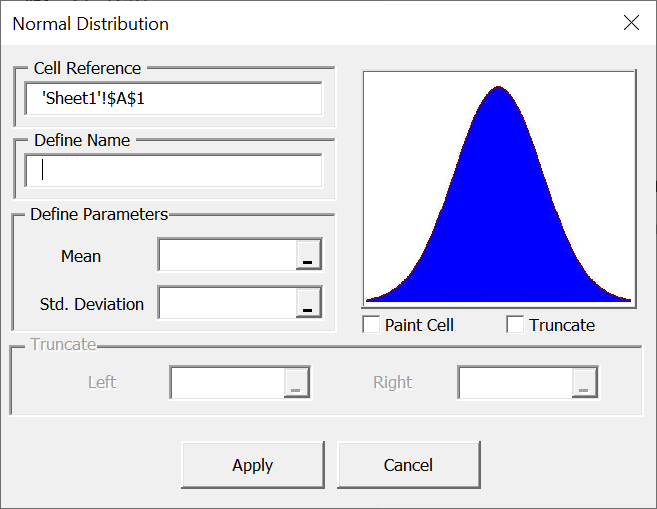
Task: Click inside the Mean input field
Action: (x=227, y=256)
